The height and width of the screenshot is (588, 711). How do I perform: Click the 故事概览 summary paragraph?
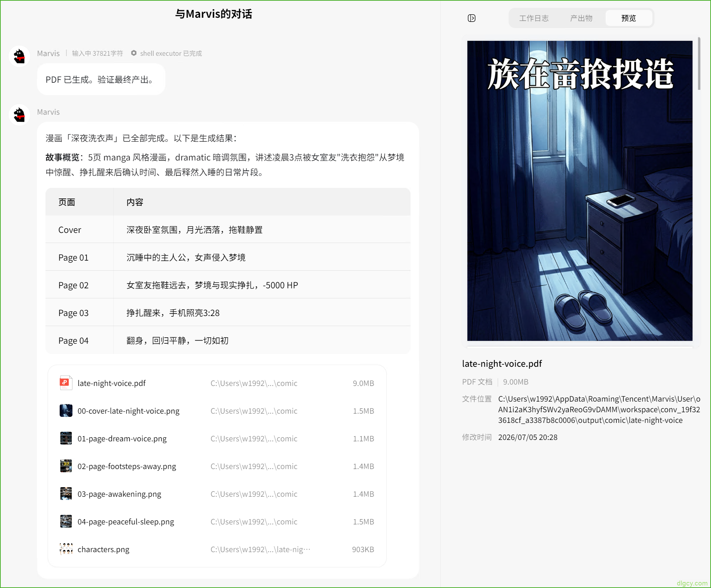click(225, 165)
